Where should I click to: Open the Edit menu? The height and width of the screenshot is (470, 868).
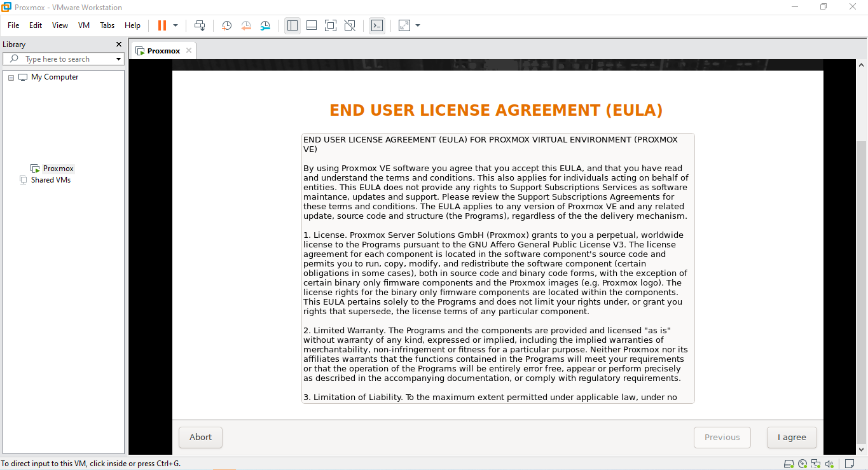(36, 25)
